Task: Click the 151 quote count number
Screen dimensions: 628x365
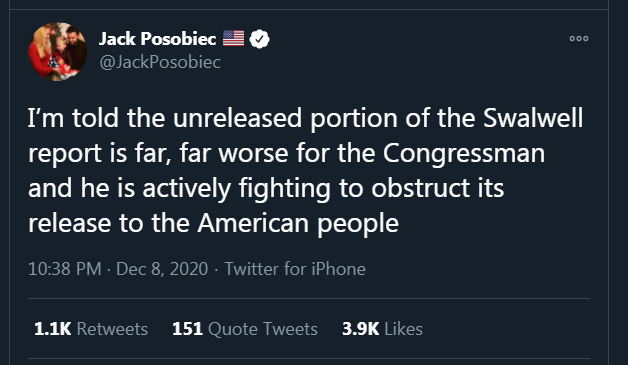Action: [x=187, y=329]
